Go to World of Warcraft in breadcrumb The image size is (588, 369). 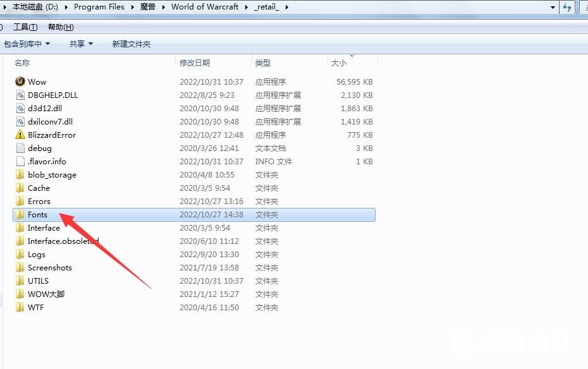point(205,7)
